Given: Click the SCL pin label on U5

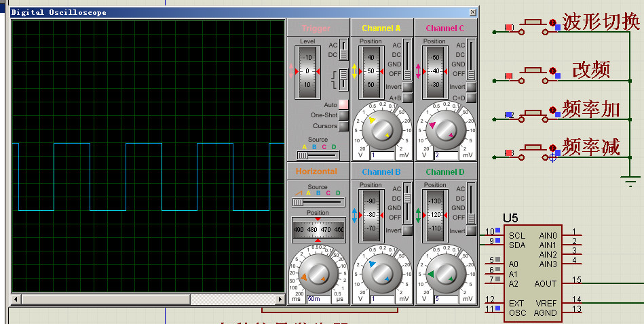Looking at the screenshot, I should (517, 235).
